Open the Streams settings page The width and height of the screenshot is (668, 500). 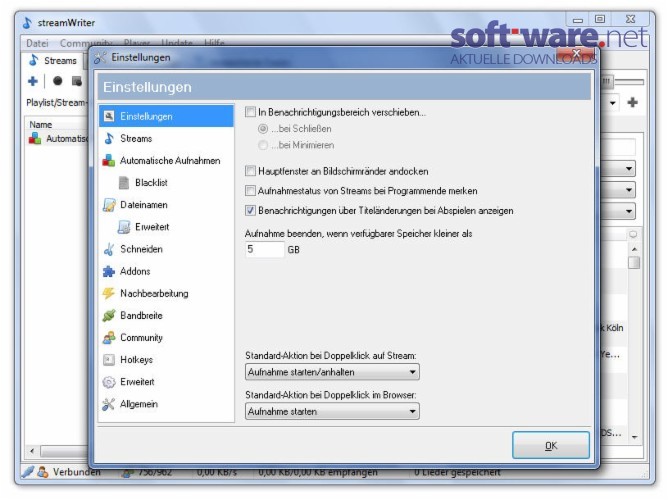point(166,138)
